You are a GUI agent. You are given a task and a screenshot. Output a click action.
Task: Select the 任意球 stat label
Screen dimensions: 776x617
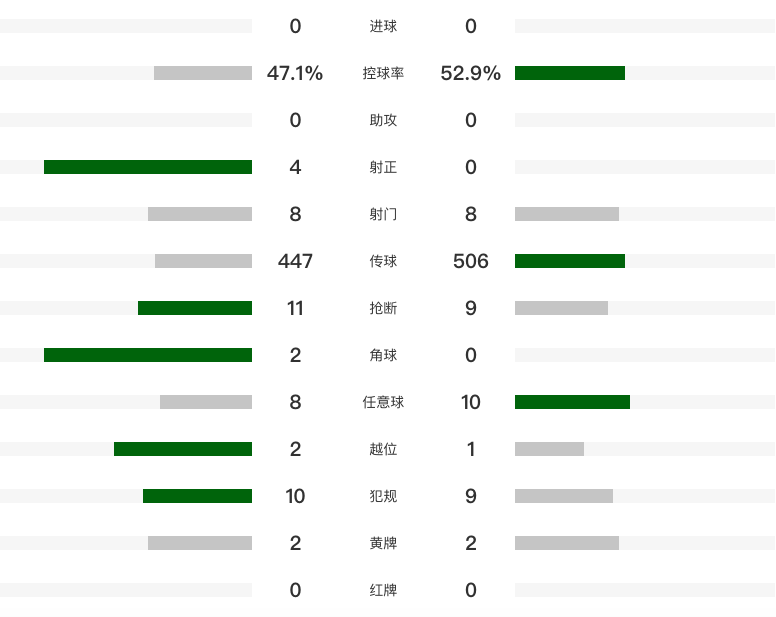[x=383, y=402]
